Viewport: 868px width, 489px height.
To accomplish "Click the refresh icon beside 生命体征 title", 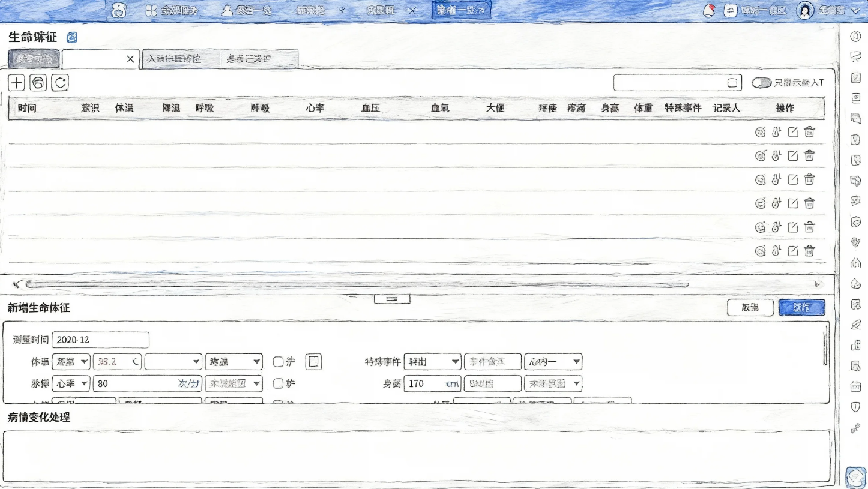I will pos(72,37).
